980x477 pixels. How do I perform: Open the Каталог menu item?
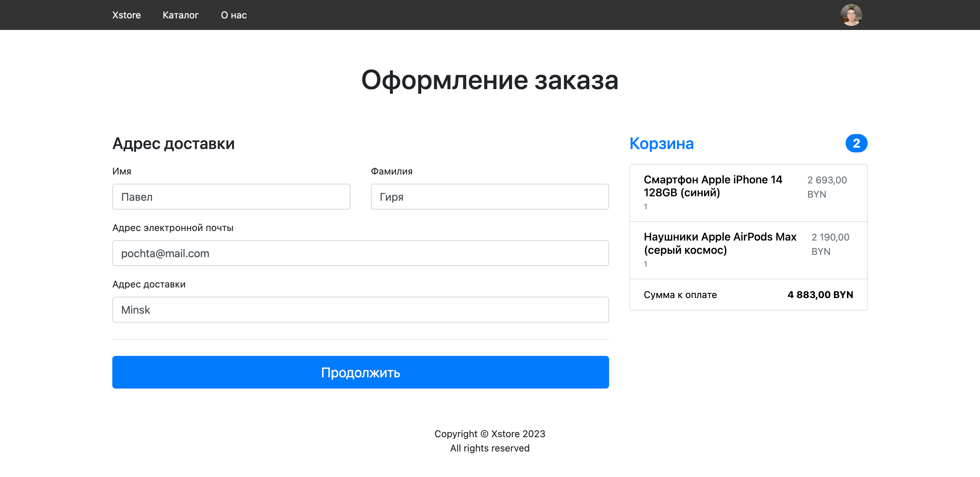(181, 15)
